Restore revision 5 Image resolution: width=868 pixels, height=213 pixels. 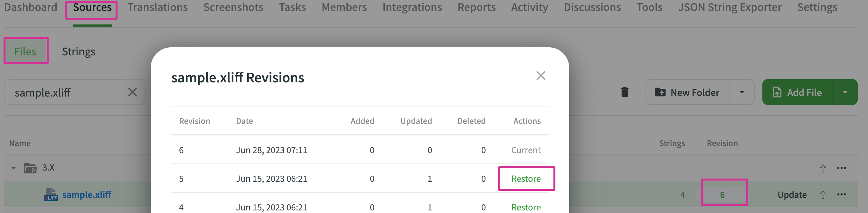pyautogui.click(x=526, y=179)
